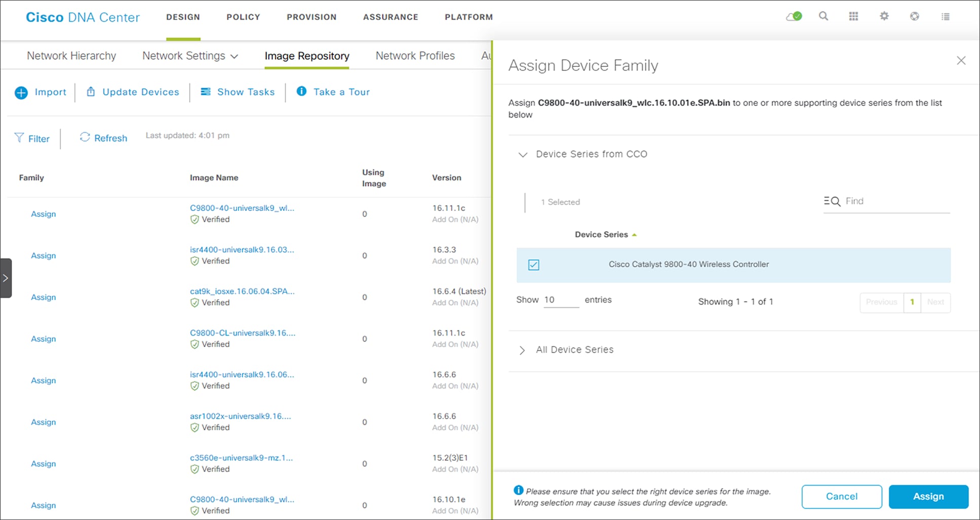
Task: Click pagination Previous button
Action: [882, 302]
